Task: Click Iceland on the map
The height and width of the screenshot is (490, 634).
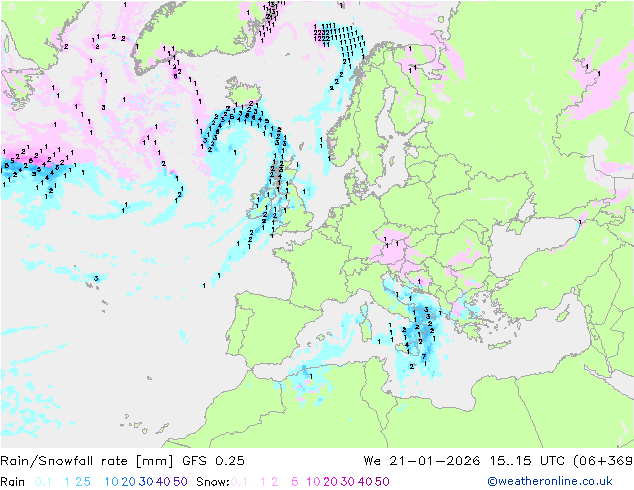Action: coord(243,92)
